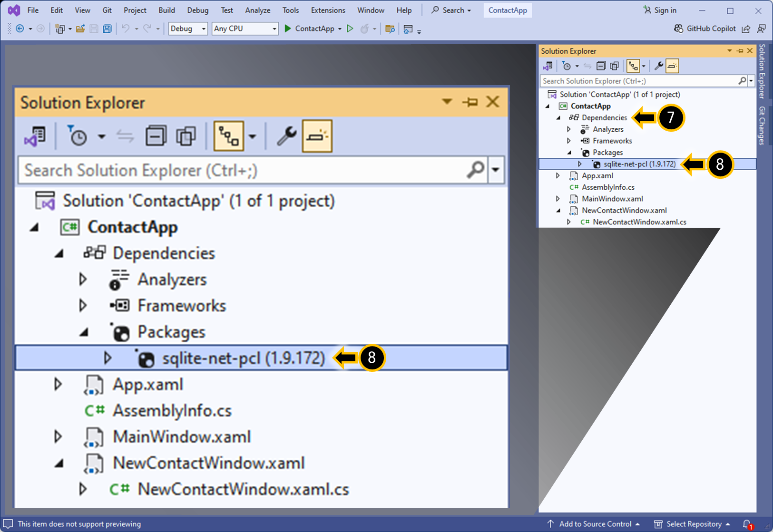Toggle Show All Files in enlarged Solution Explorer
This screenshot has height=532, width=773.
(x=186, y=136)
